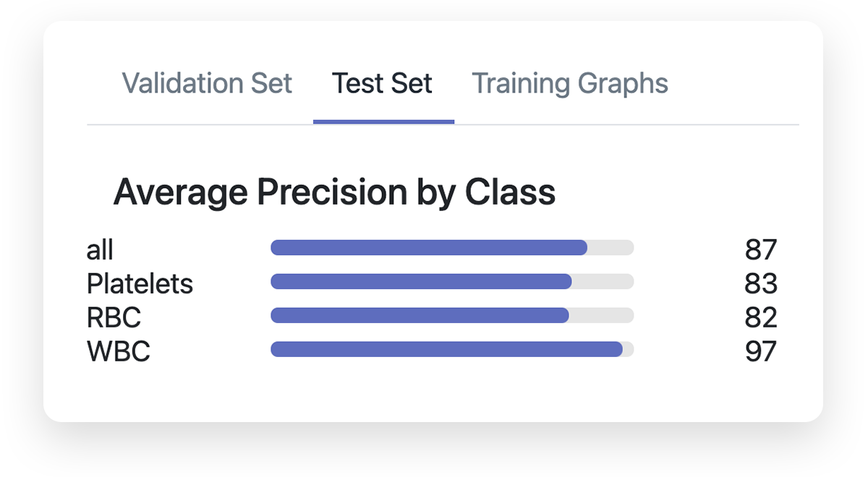
Task: Click the 82 score for RBC
Action: (760, 318)
